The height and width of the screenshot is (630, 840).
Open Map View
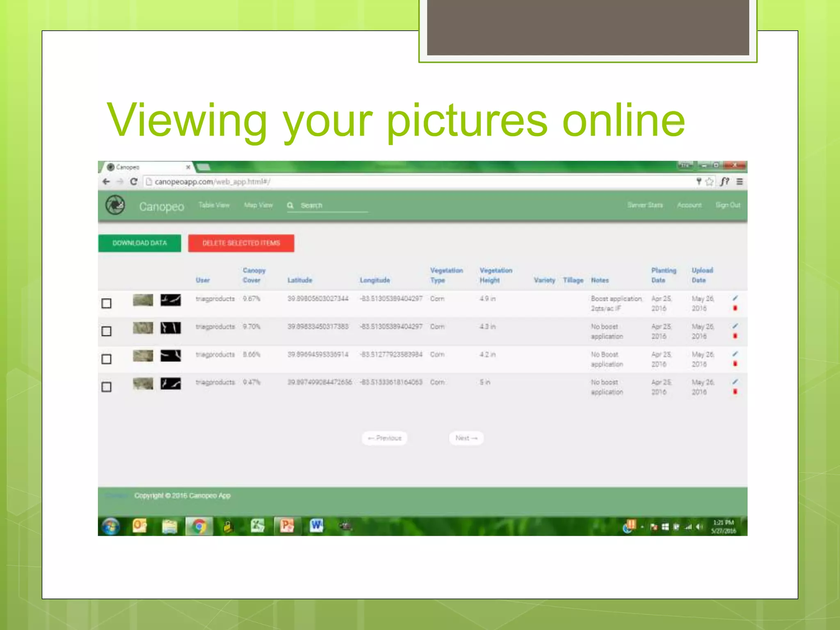click(258, 205)
